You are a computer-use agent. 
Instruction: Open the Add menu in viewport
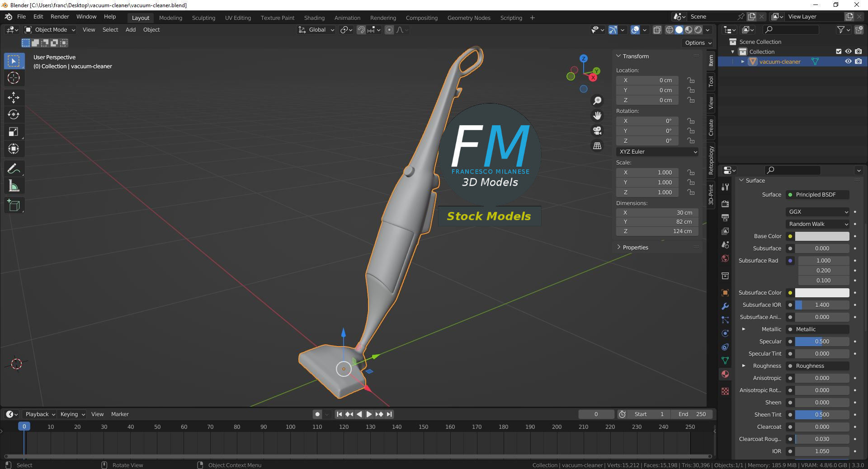pyautogui.click(x=130, y=30)
